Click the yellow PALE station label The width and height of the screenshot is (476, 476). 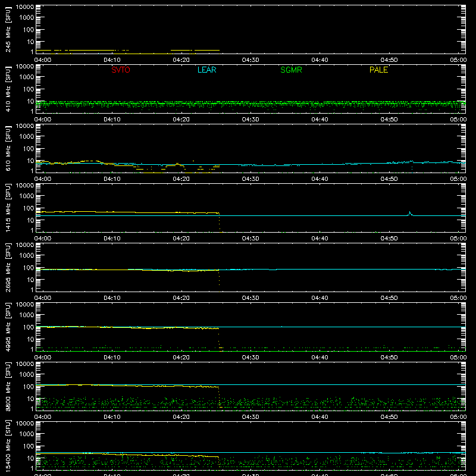[378, 70]
